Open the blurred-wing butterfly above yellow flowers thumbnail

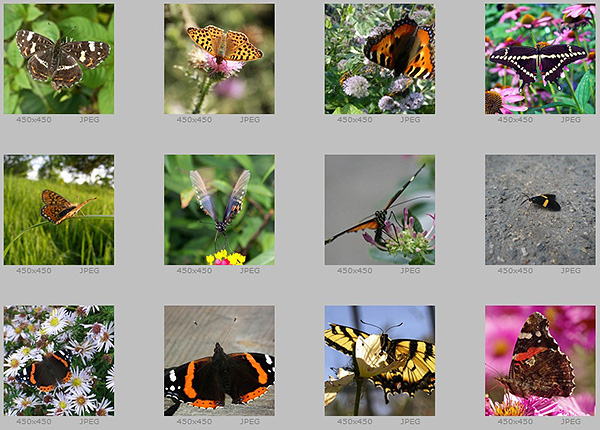coord(219,210)
